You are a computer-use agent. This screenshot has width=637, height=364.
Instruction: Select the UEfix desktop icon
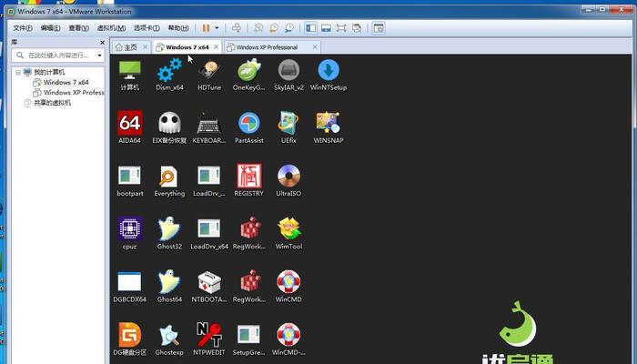[288, 127]
